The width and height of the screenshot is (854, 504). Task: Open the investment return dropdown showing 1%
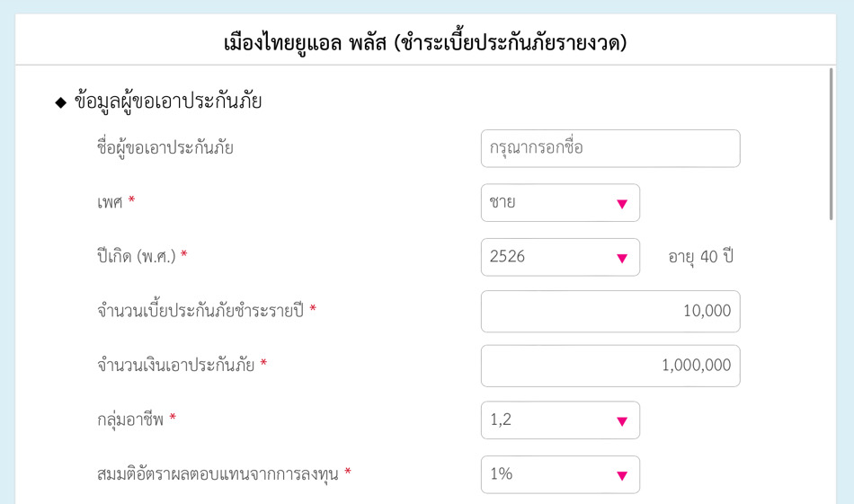point(560,474)
